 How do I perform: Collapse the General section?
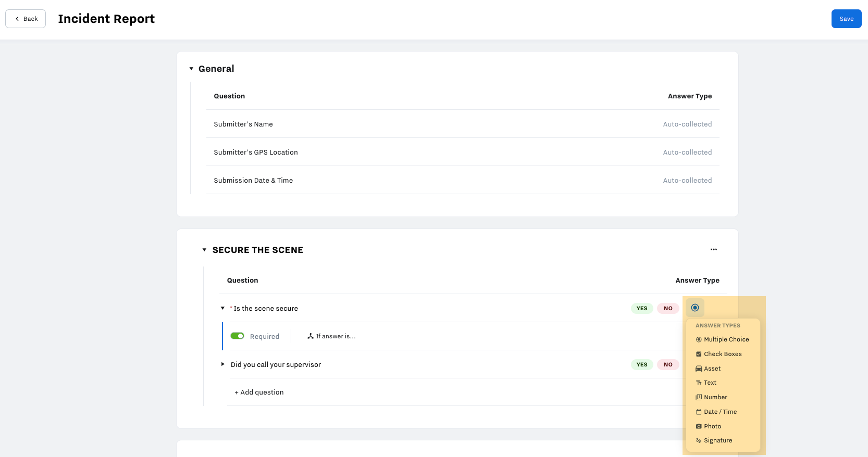point(191,69)
